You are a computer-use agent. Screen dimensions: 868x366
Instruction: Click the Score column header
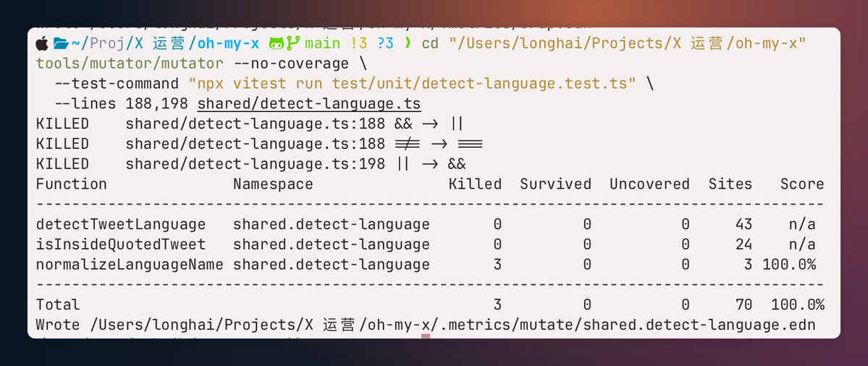coord(802,184)
